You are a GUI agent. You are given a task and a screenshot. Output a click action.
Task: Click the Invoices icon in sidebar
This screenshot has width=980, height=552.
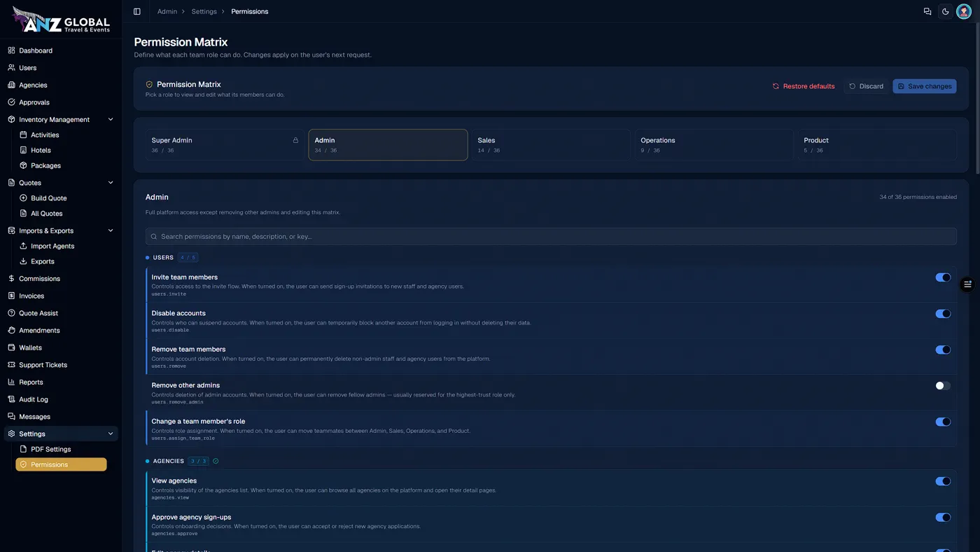11,296
